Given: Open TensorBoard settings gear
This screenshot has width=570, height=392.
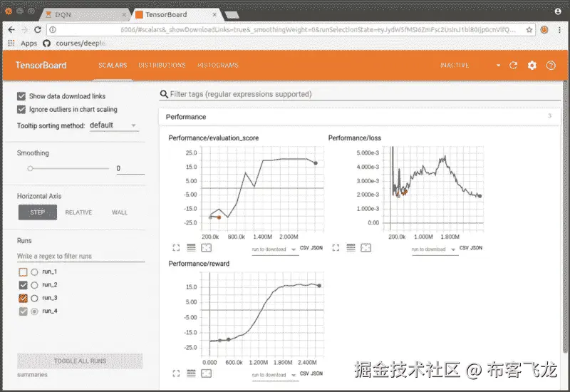Looking at the screenshot, I should point(532,66).
